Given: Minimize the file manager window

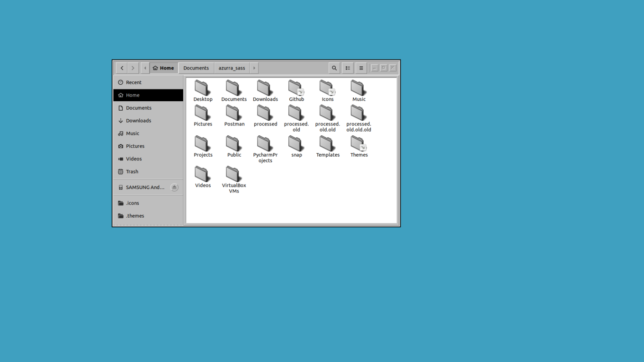Looking at the screenshot, I should tap(375, 68).
